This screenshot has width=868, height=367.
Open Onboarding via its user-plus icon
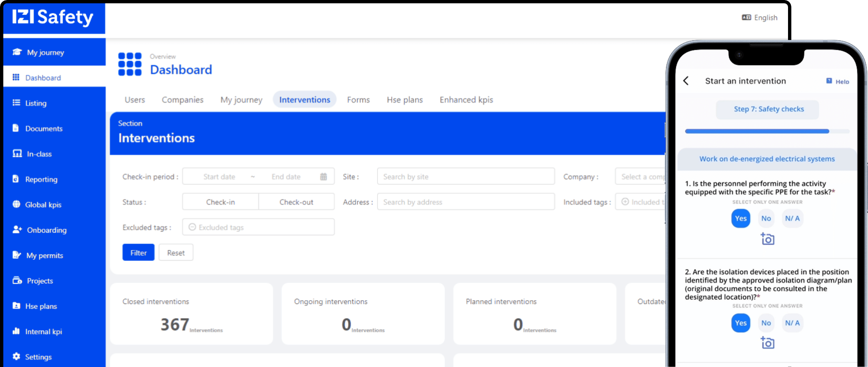point(17,230)
